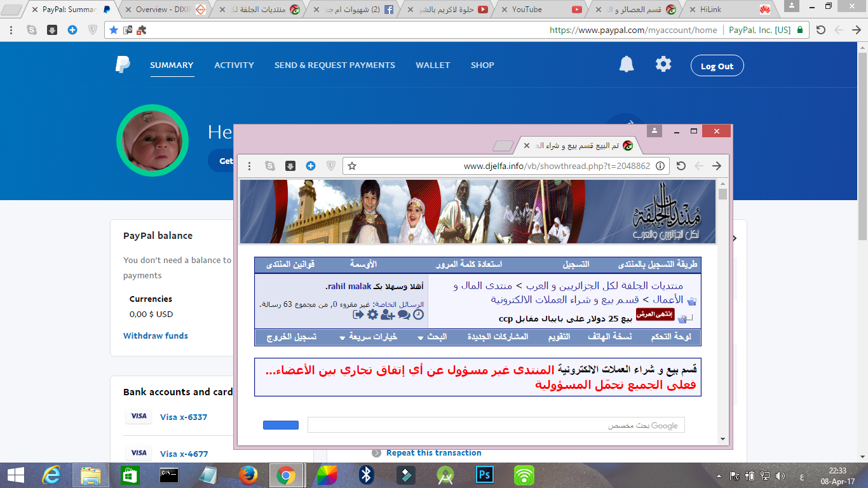This screenshot has height=488, width=868.
Task: Click site info icon next to djelfa URL
Action: click(660, 166)
